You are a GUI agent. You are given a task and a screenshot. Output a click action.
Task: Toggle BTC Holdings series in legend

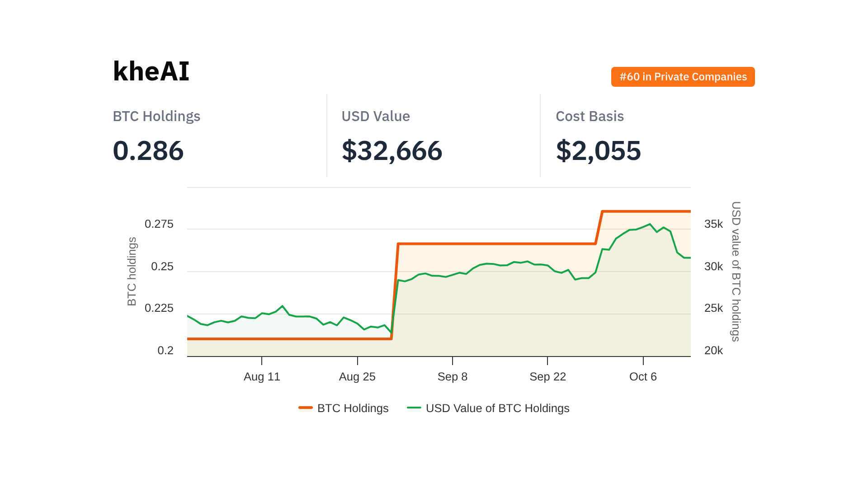[353, 408]
